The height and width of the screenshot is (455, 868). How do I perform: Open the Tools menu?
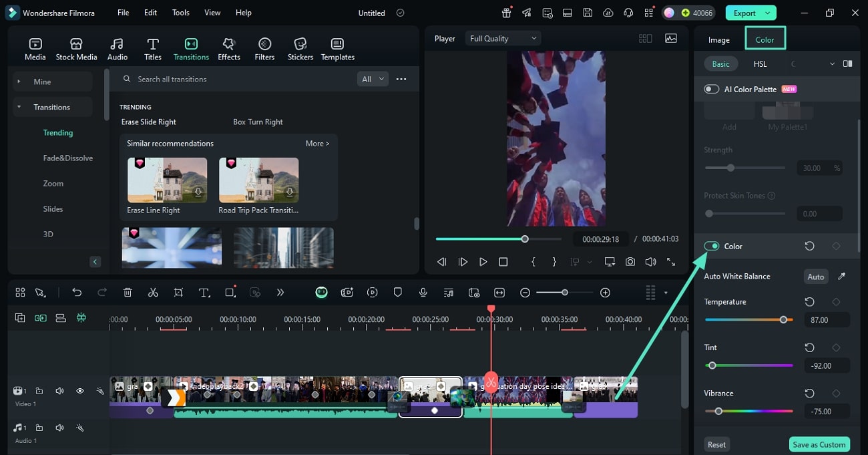[x=181, y=13]
